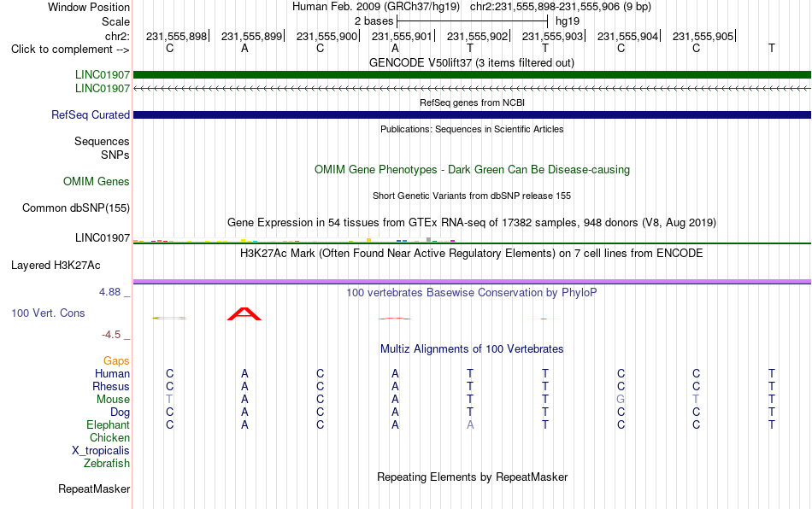Open OMIM Gene Phenotypes track title
Viewport: 812px width, 509px height.
click(472, 170)
